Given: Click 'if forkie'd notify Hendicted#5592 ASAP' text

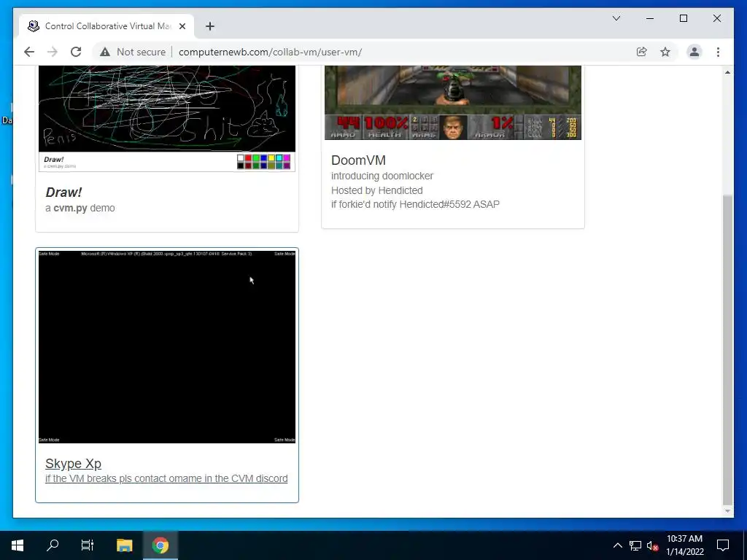Looking at the screenshot, I should (x=415, y=204).
